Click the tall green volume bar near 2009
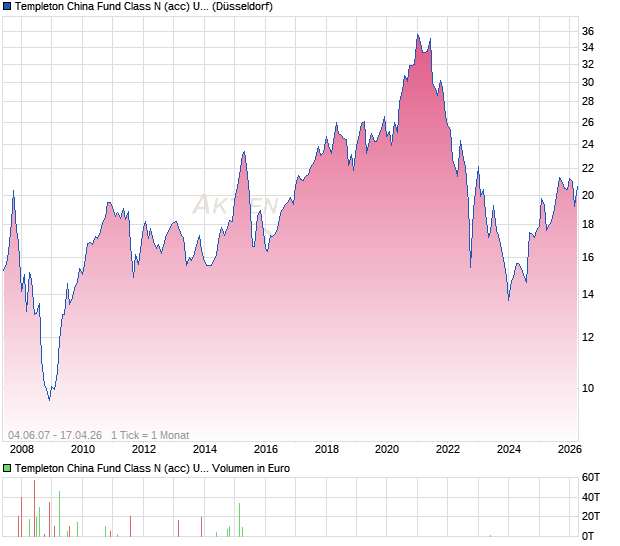The image size is (620, 546). click(59, 514)
